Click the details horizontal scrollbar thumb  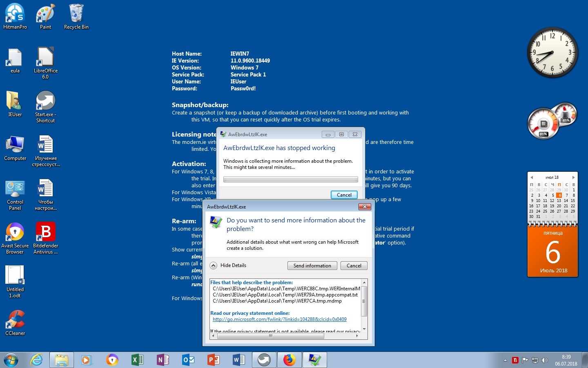(271, 336)
